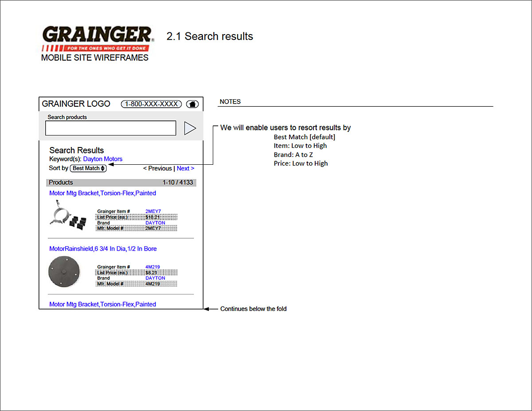
Task: Click the round rainshield product thumbnail
Action: coord(63,271)
